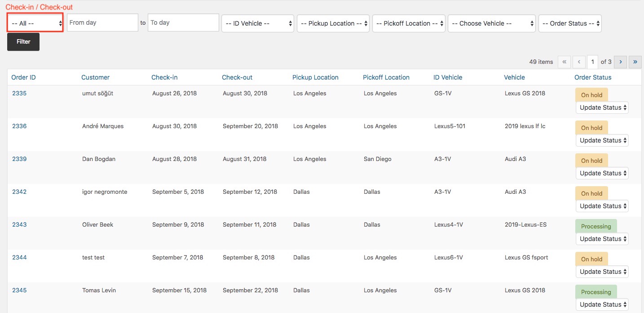Sort by Order ID column header
644x313 pixels.
(23, 77)
